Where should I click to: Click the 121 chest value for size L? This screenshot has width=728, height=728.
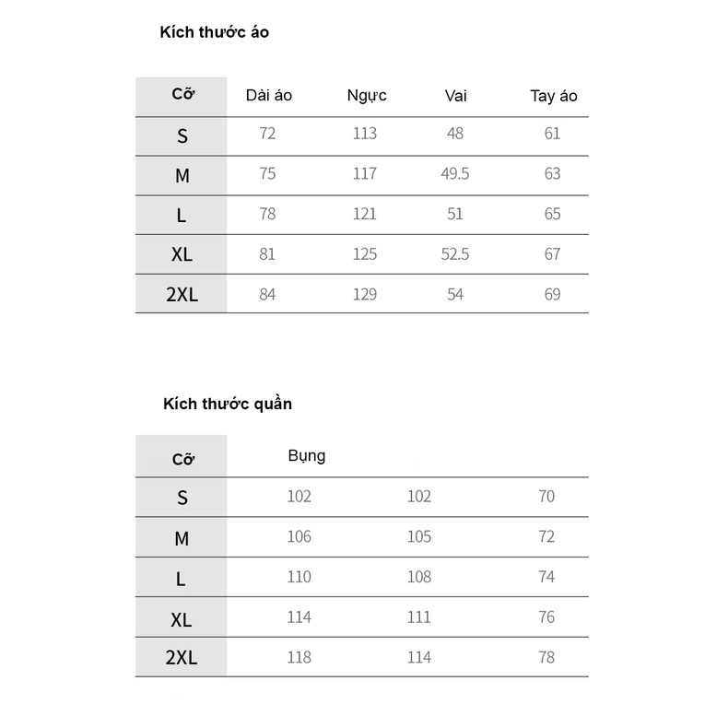coord(365,214)
